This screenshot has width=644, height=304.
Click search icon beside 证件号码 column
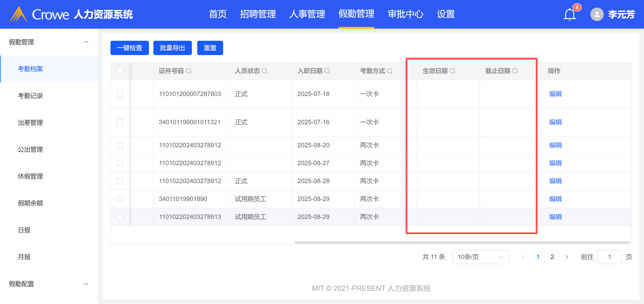(189, 71)
